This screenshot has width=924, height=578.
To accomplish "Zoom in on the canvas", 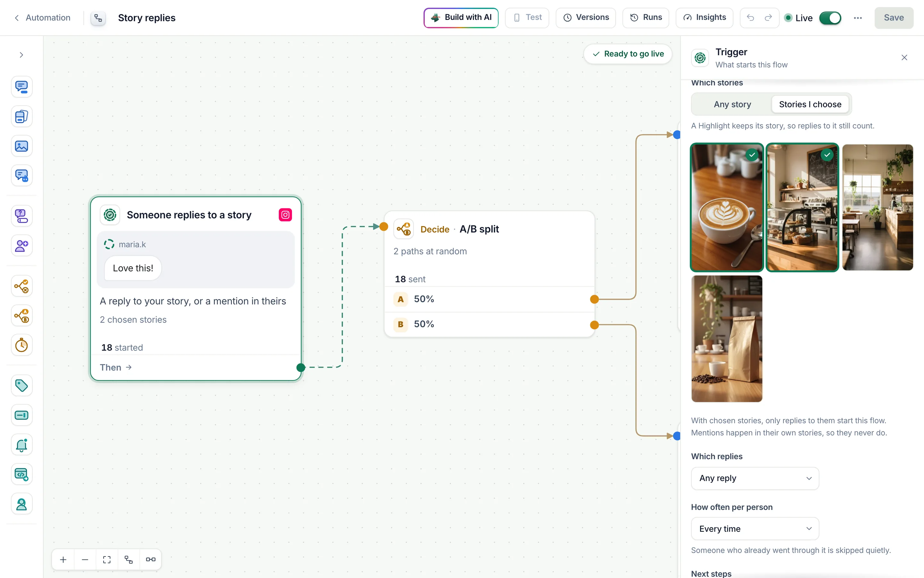I will pos(64,560).
